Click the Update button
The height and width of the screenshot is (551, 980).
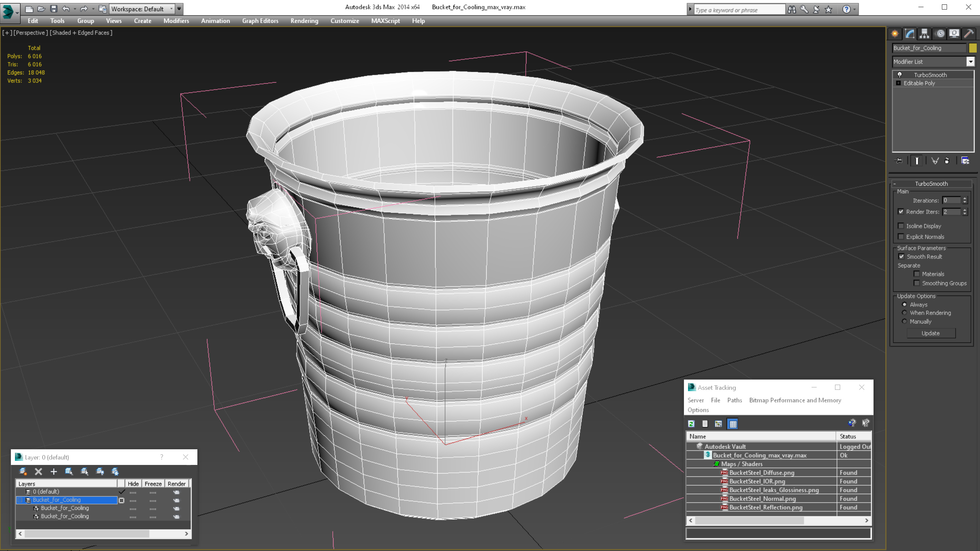click(931, 333)
